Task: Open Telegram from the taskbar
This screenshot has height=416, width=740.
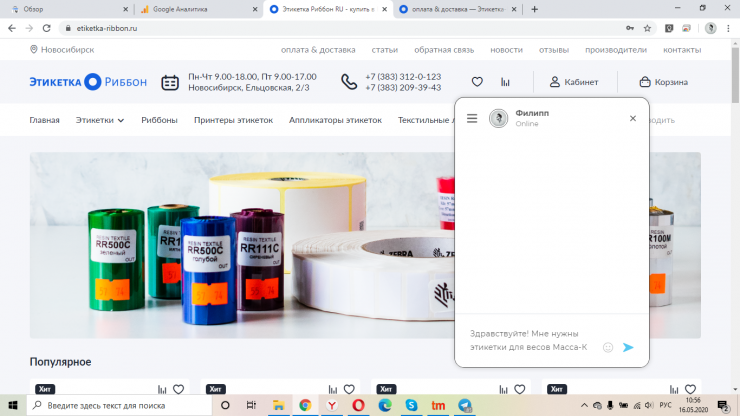Action: pos(465,405)
